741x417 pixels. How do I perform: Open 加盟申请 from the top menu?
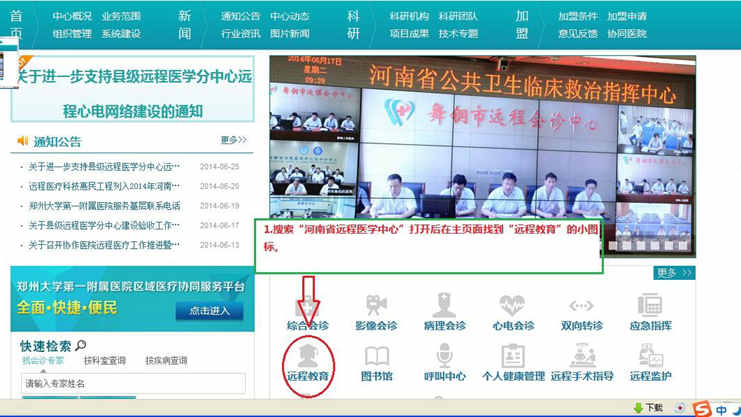(x=627, y=16)
